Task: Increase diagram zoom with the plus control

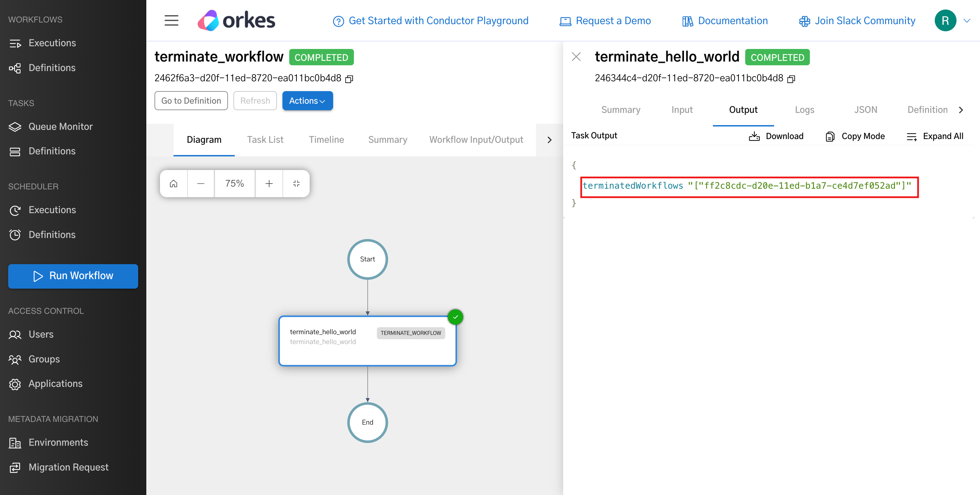Action: tap(269, 183)
